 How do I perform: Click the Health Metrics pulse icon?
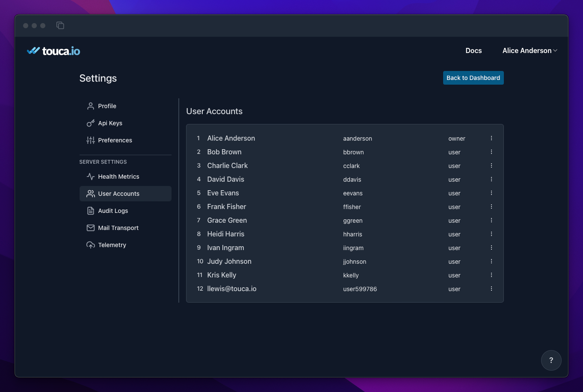click(91, 177)
